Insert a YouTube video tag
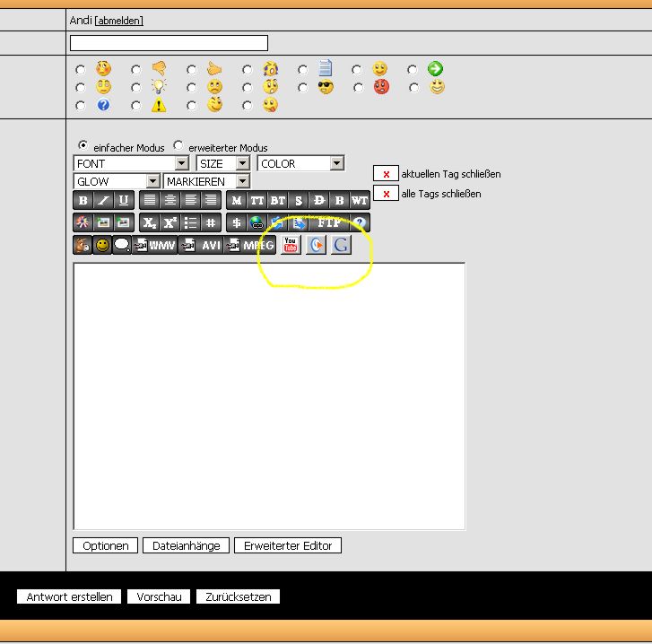Image resolution: width=652 pixels, height=644 pixels. (290, 245)
